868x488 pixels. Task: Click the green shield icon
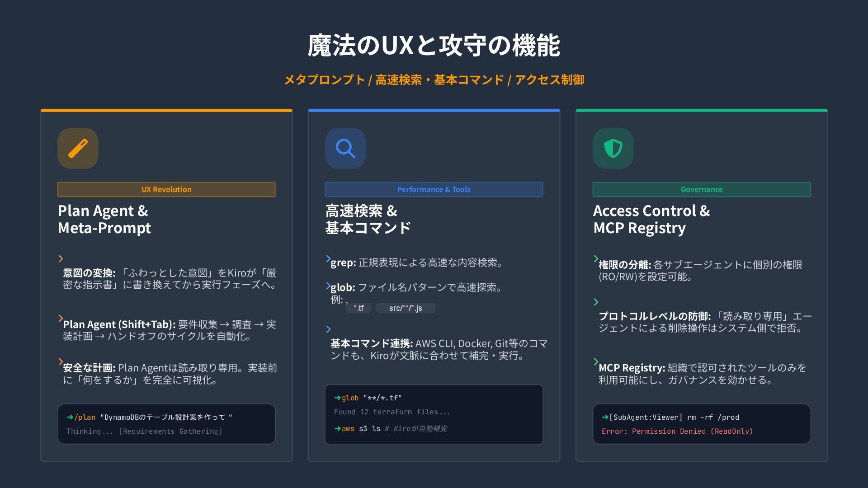click(613, 148)
